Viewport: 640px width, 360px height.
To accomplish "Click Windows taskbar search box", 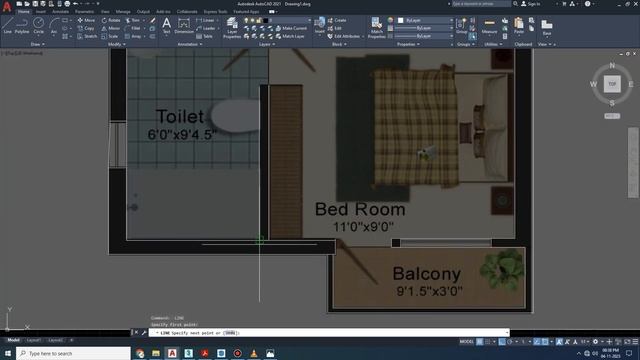I will pos(73,353).
